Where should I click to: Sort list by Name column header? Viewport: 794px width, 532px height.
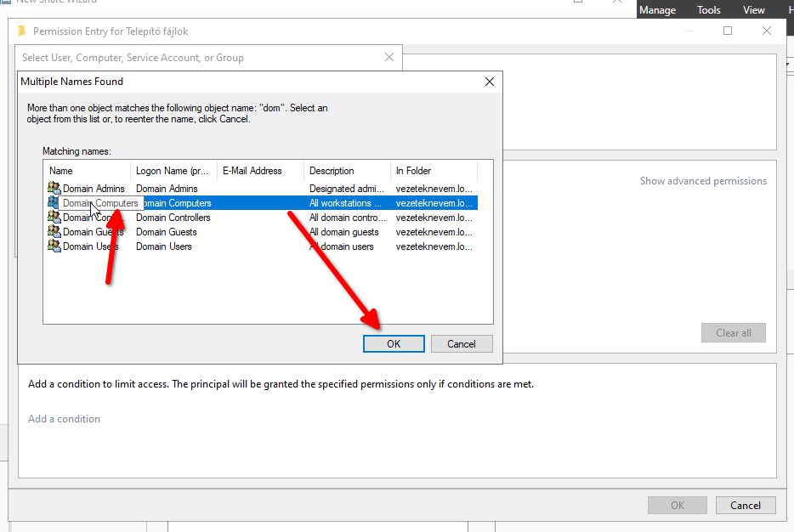click(x=86, y=171)
